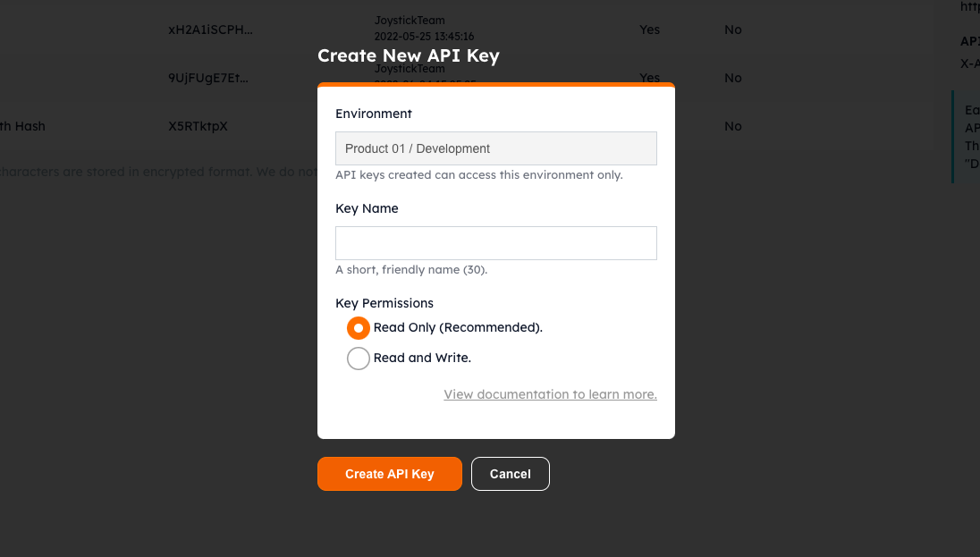980x557 pixels.
Task: Click the encrypted format notice text
Action: (x=159, y=172)
